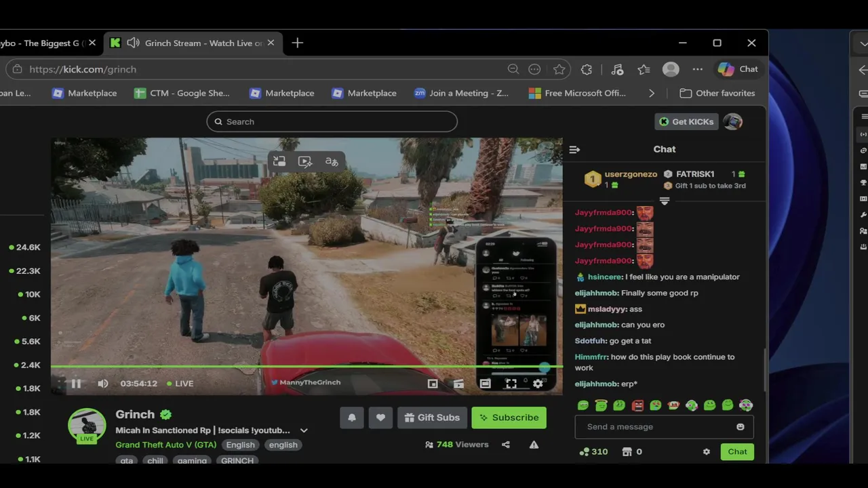Click Sdotfuh's name in chat
This screenshot has height=488, width=868.
[591, 341]
